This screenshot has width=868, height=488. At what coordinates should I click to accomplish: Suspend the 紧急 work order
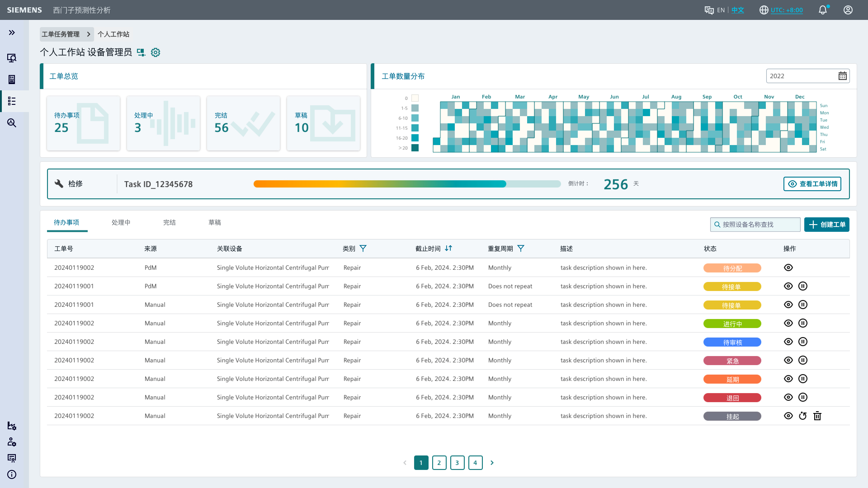point(803,360)
